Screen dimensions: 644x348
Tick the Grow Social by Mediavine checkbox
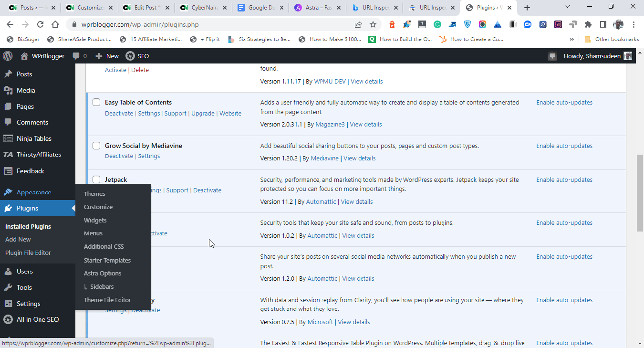click(x=96, y=146)
